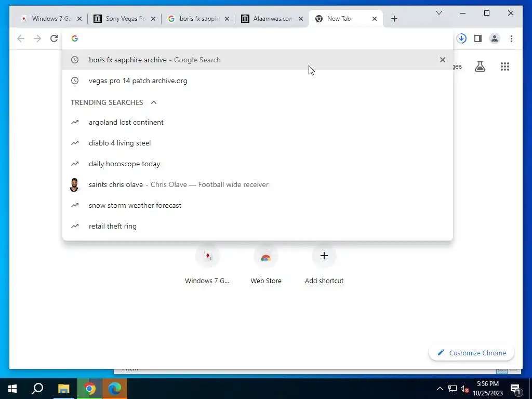
Task: Choose 'snow storm weather forecast' trending search
Action: tap(258, 205)
